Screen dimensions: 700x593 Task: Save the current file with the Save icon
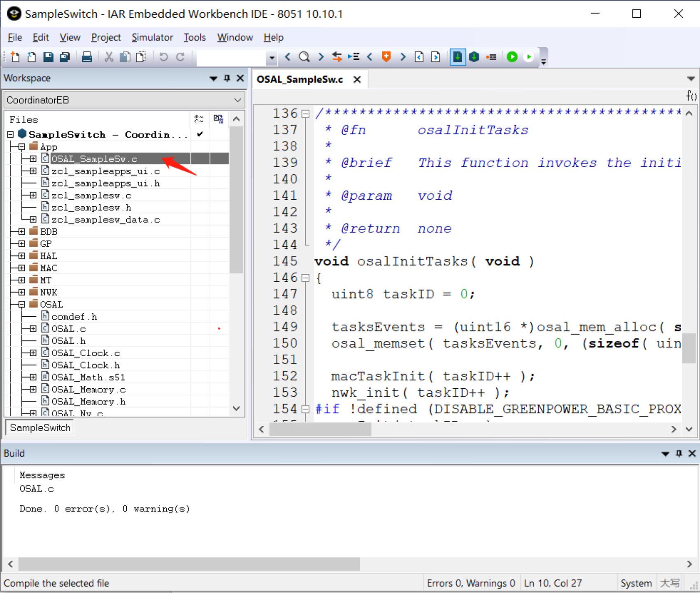coord(49,57)
